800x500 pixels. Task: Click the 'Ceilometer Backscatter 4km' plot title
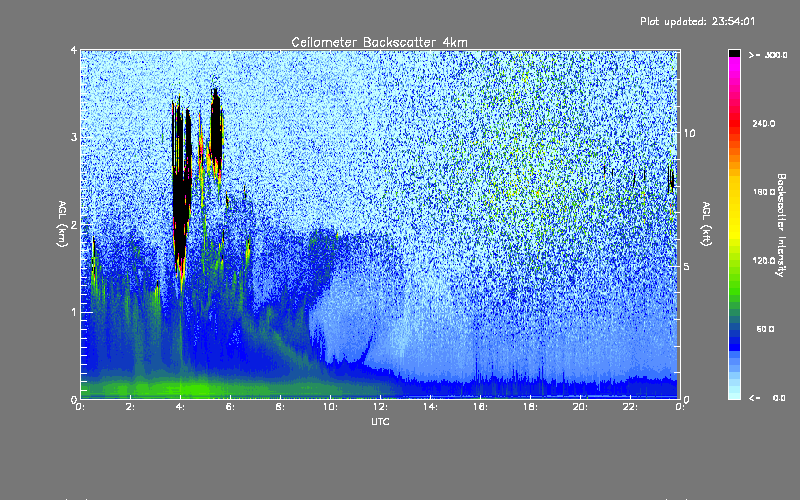tap(379, 42)
